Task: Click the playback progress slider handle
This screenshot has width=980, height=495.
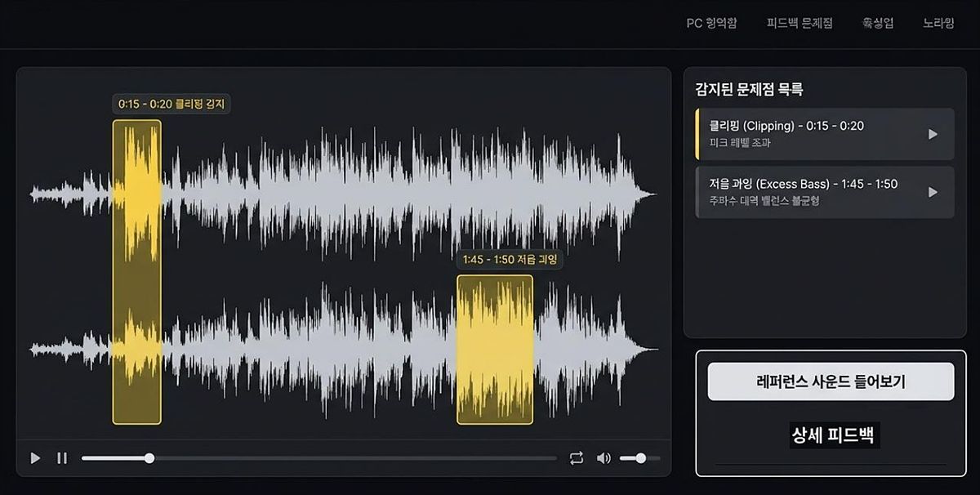Action: [x=149, y=458]
